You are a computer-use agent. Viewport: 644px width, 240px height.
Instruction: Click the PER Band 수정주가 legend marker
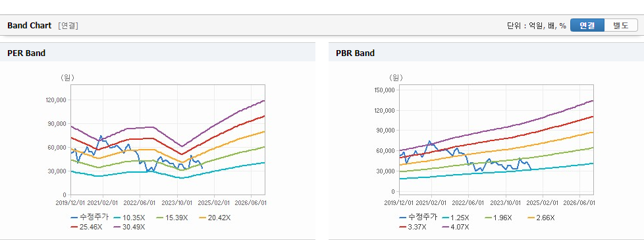(x=74, y=218)
